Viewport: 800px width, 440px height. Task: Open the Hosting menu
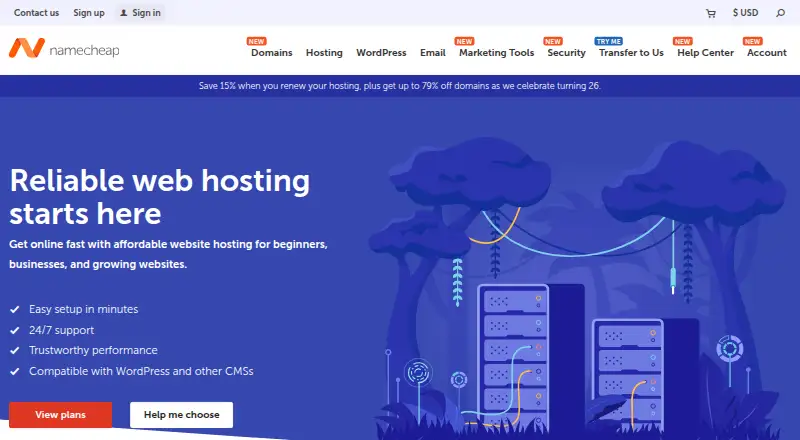pyautogui.click(x=324, y=53)
